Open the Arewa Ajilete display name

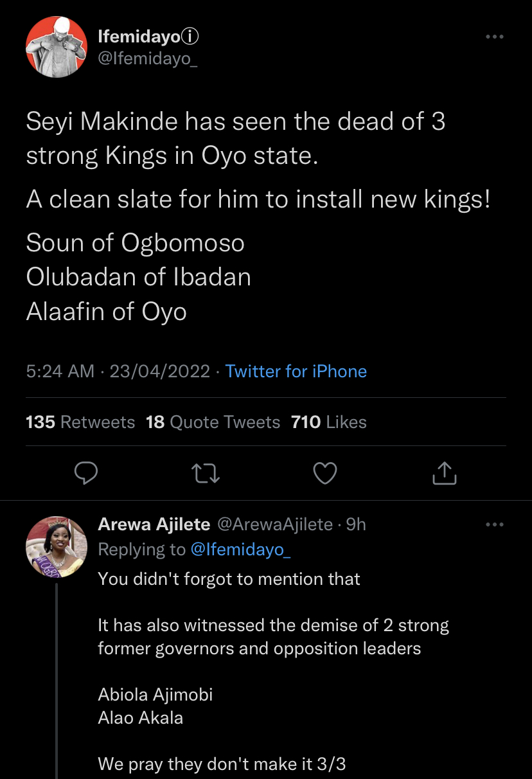(154, 524)
